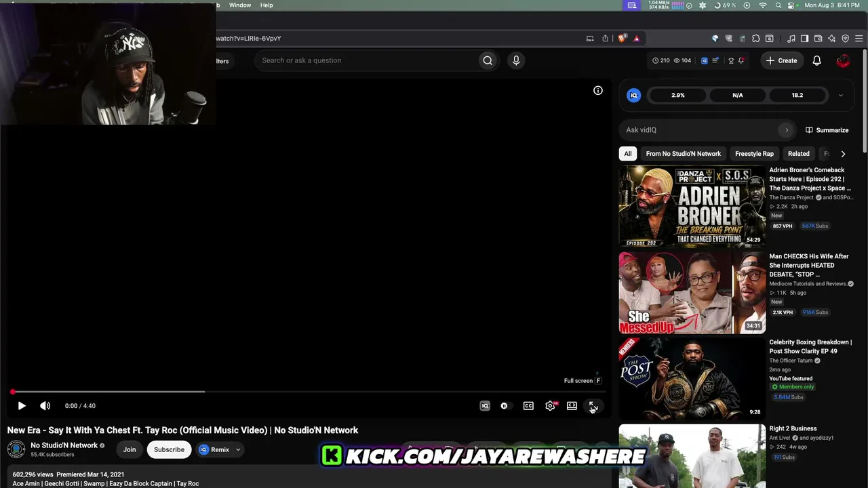Screen dimensions: 868x488
Task: Select the browser address bar URL
Action: point(248,39)
